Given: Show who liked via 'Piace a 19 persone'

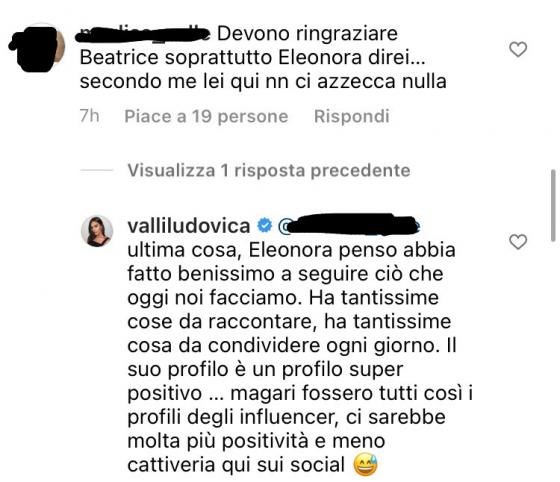Looking at the screenshot, I should [x=206, y=116].
